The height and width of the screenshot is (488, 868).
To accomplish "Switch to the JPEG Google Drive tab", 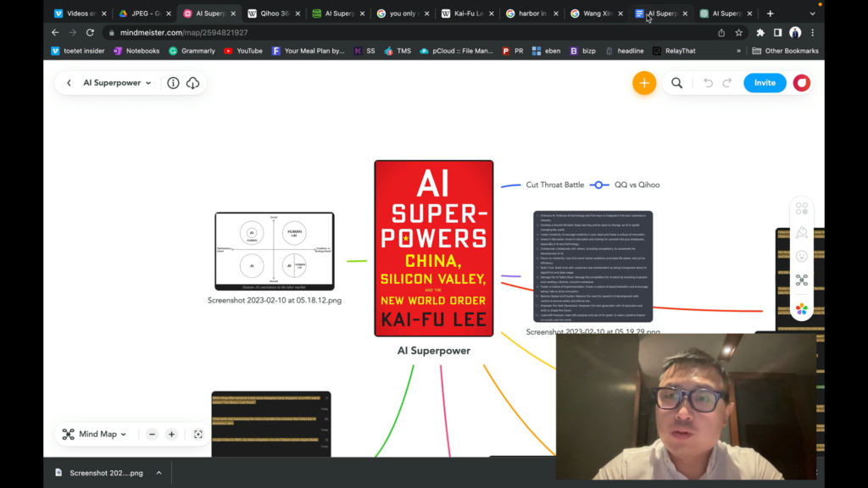I will coord(145,14).
